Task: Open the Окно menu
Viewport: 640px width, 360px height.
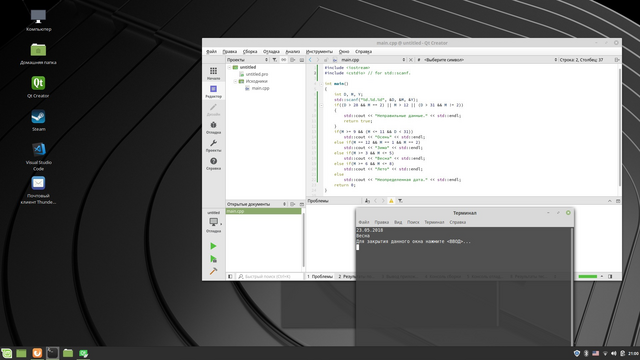Action: pos(344,51)
